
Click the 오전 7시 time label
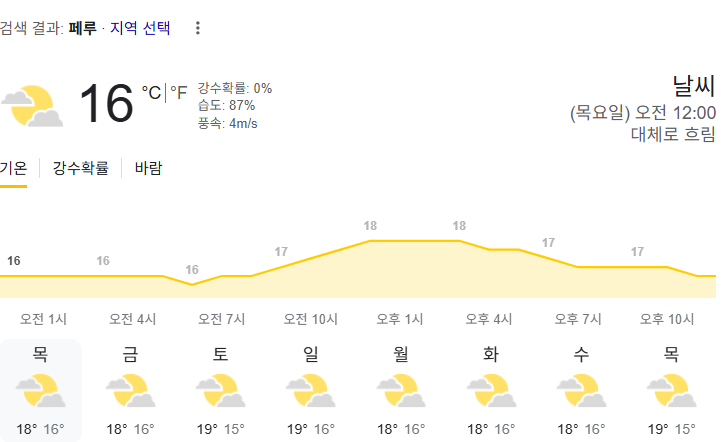(222, 319)
